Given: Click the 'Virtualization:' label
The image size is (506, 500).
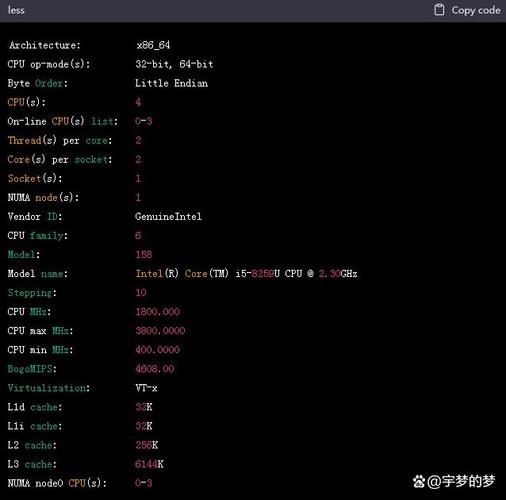Looking at the screenshot, I should click(x=49, y=388).
